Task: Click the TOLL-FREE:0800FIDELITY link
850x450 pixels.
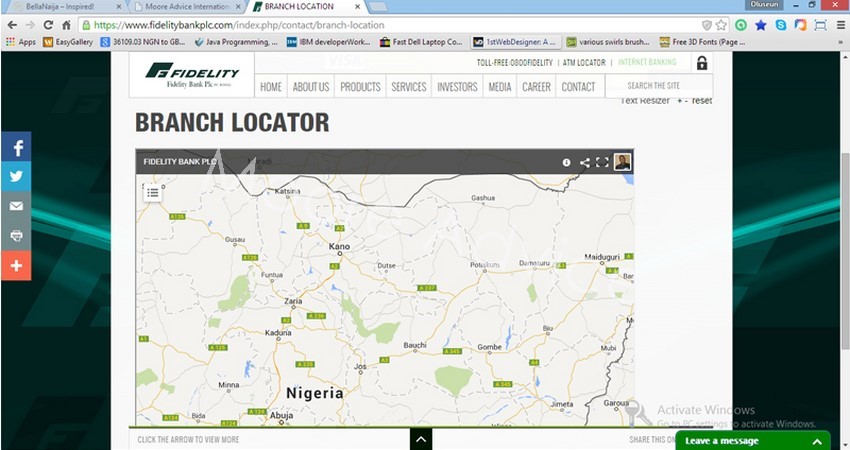Action: tap(514, 62)
